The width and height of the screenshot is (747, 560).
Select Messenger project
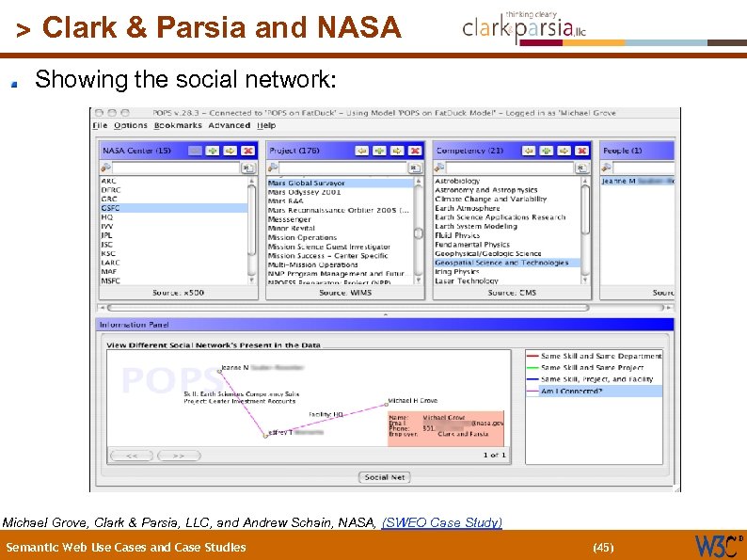pyautogui.click(x=341, y=219)
